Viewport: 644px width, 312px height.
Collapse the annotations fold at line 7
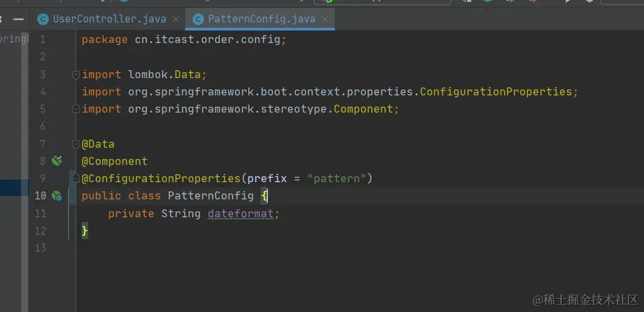coord(76,144)
